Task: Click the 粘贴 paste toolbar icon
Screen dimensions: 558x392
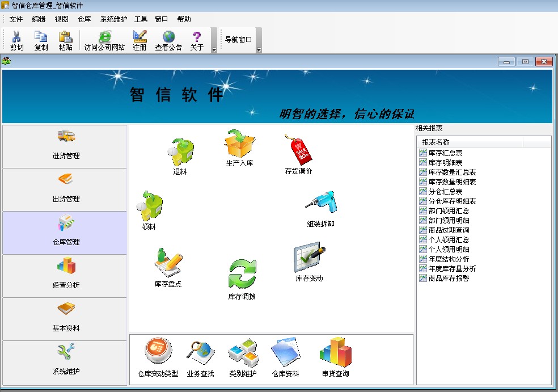Action: click(x=65, y=41)
